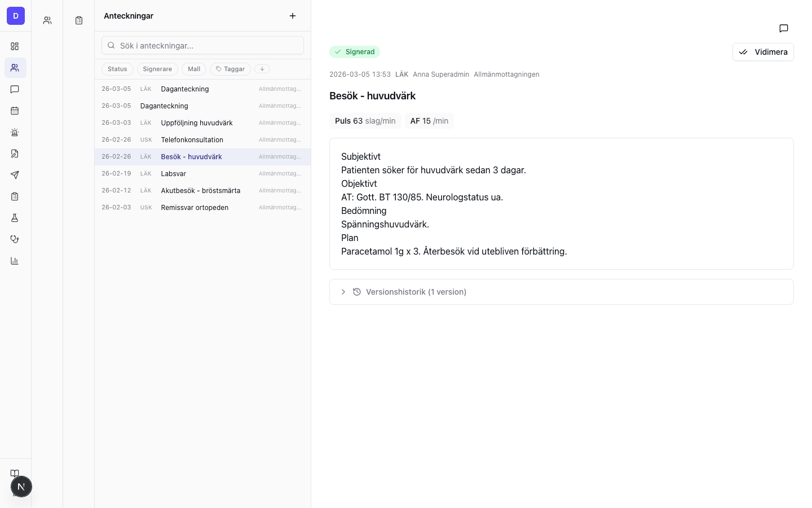The image size is (812, 508).
Task: Select the Telefonkonsultation note
Action: [x=192, y=140]
